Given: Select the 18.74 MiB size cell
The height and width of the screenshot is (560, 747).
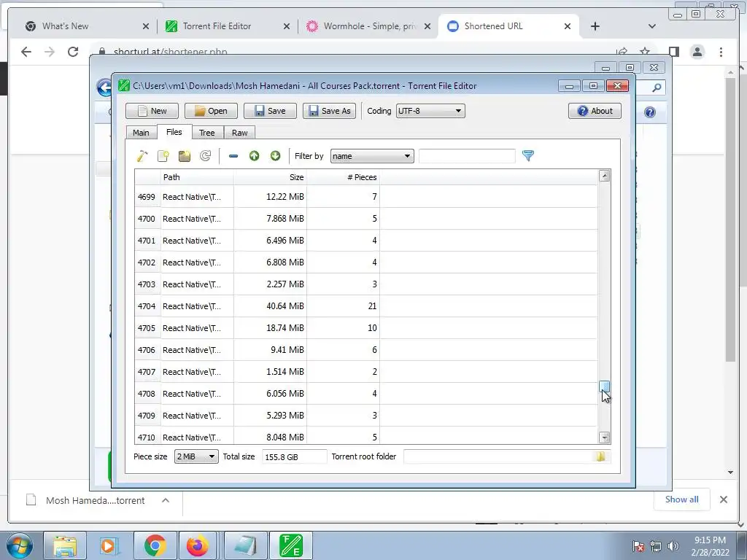Looking at the screenshot, I should pyautogui.click(x=270, y=328).
